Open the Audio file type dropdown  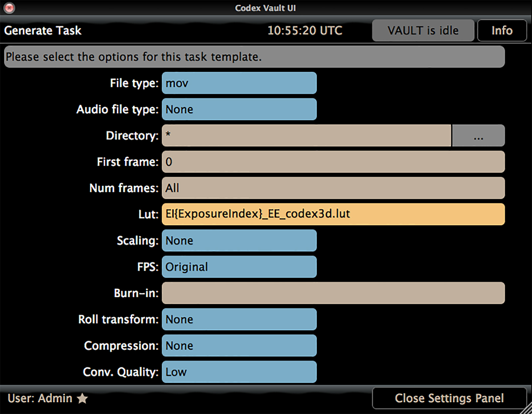point(239,109)
